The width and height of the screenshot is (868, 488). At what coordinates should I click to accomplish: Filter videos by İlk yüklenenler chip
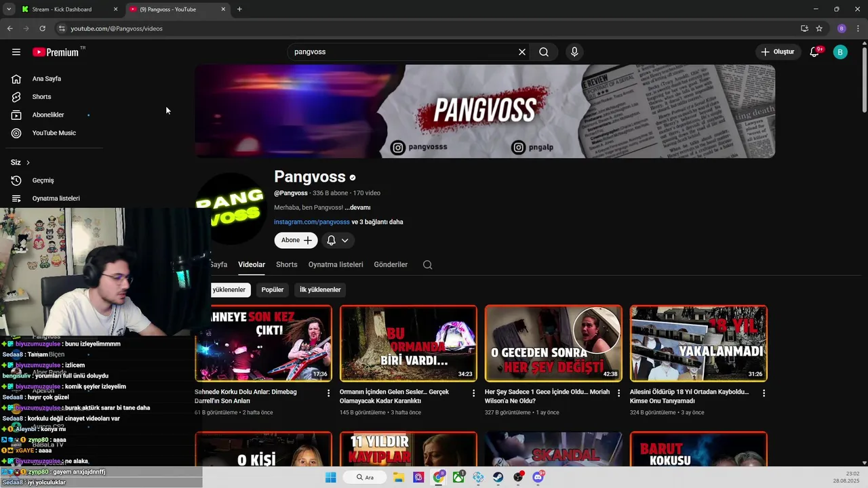click(x=320, y=290)
